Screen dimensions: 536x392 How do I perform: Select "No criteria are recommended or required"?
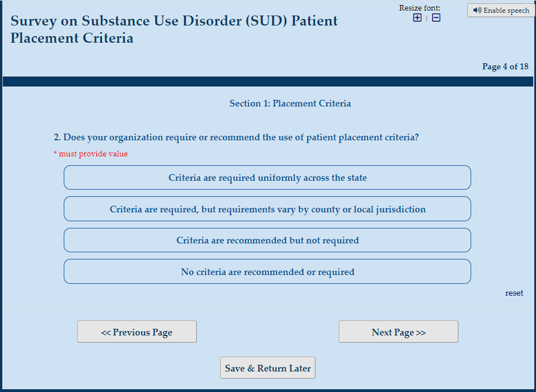pyautogui.click(x=267, y=272)
